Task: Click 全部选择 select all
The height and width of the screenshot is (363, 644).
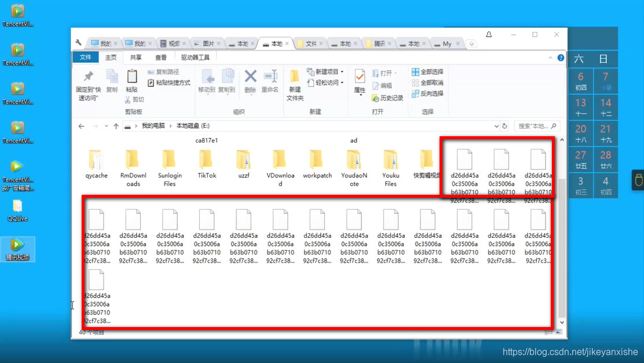Action: pyautogui.click(x=427, y=71)
